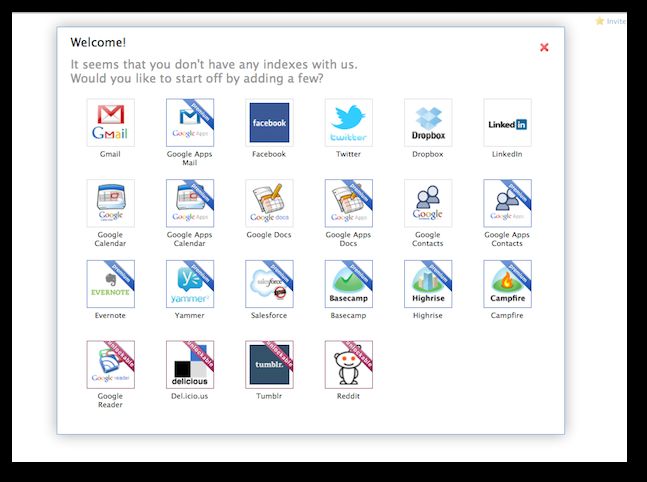
Task: Click the Google Reader caption text
Action: (x=110, y=400)
